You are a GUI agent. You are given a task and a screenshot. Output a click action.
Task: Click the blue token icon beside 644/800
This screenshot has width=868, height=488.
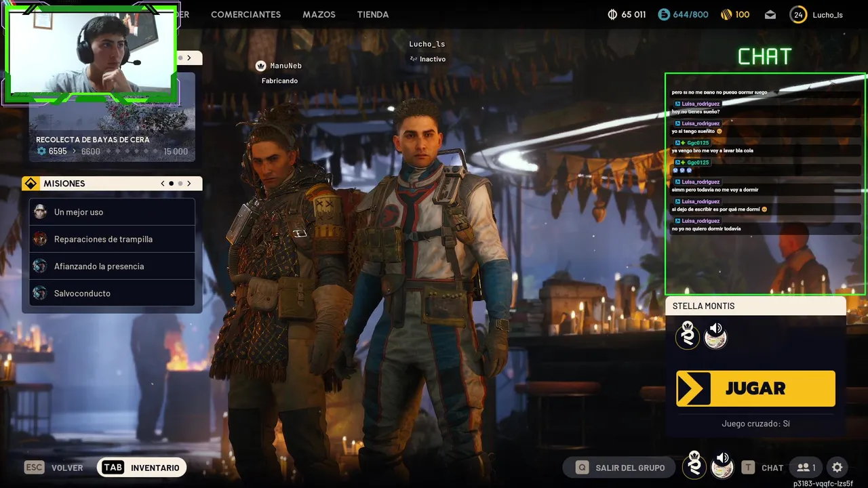664,14
